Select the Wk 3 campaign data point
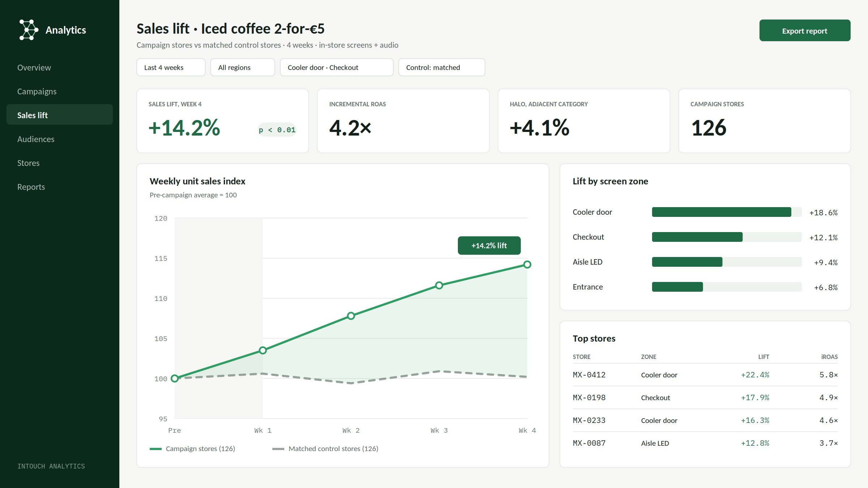 point(439,285)
